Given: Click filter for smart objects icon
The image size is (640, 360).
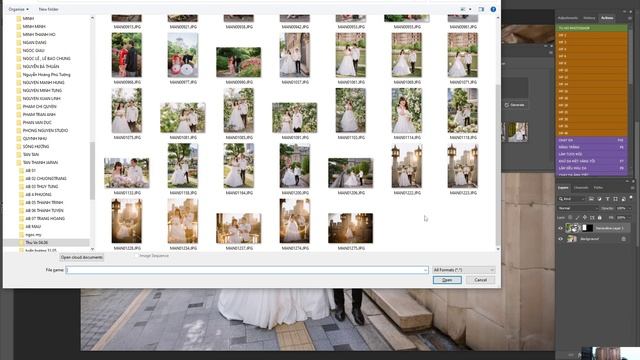Looking at the screenshot, I should [x=623, y=199].
